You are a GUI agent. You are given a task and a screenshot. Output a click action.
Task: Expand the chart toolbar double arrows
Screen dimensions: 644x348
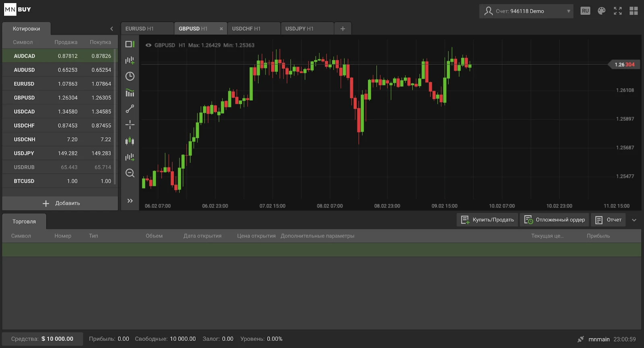pos(130,201)
